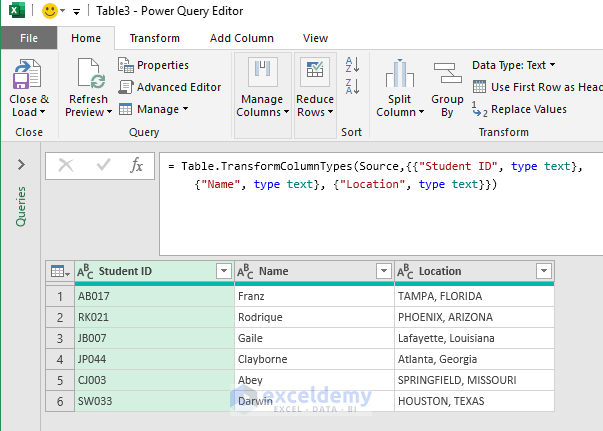Image resolution: width=603 pixels, height=431 pixels.
Task: Click the Split Column icon
Action: [399, 77]
